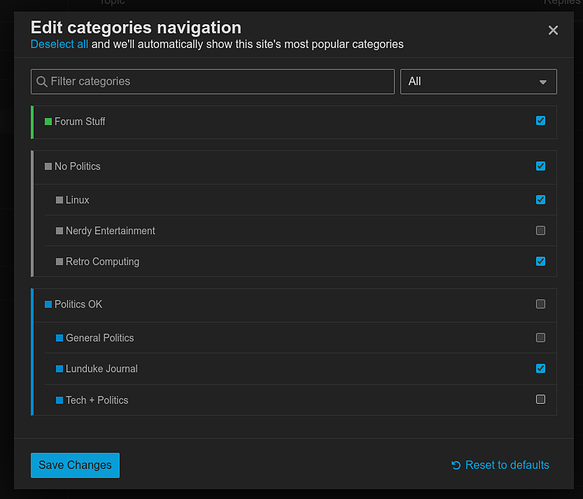The width and height of the screenshot is (583, 499).
Task: Click the Deselect all link
Action: 59,44
